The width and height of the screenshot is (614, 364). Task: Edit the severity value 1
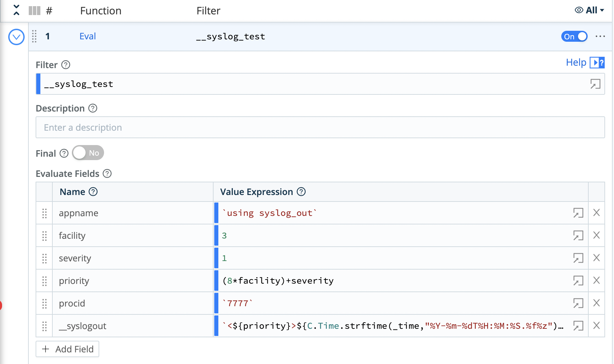click(394, 258)
